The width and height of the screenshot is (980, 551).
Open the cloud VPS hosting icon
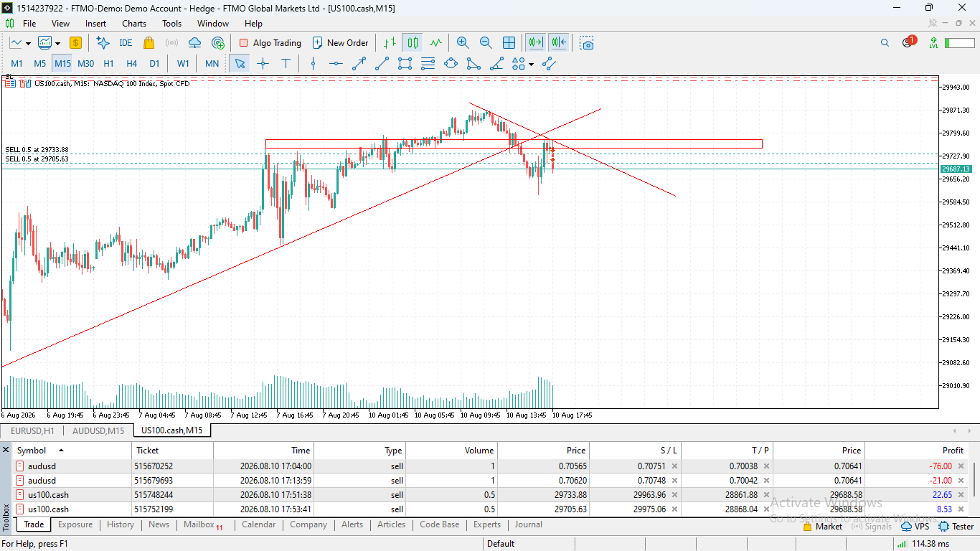coord(194,43)
